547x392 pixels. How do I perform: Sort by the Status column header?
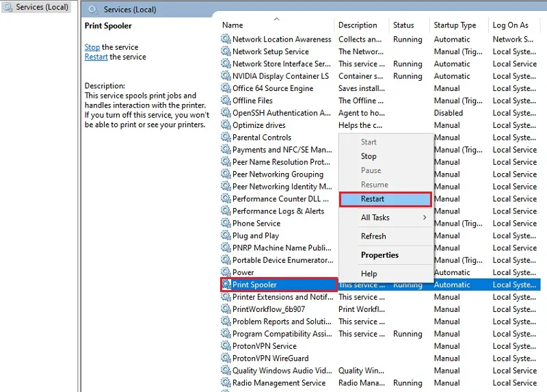409,25
